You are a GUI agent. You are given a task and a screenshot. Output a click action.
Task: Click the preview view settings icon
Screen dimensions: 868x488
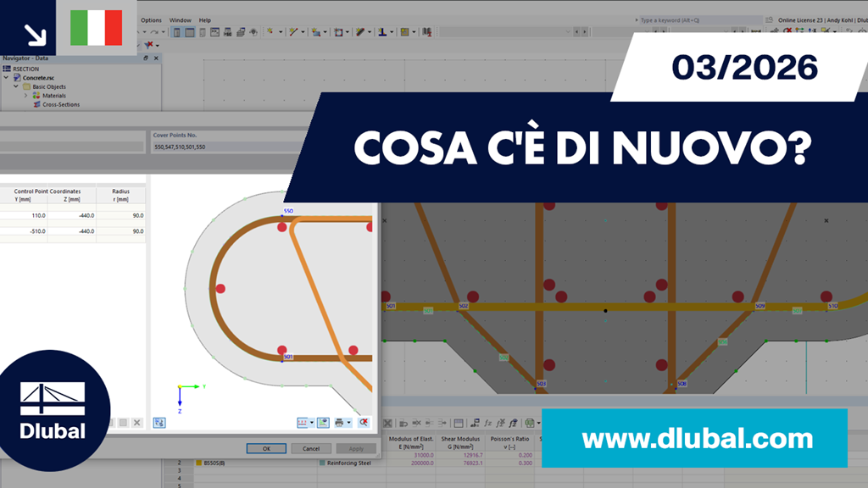(x=323, y=423)
